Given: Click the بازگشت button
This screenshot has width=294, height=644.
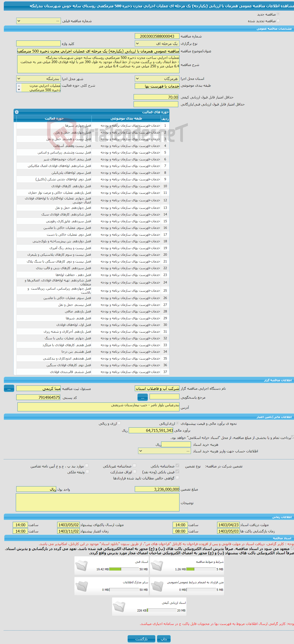Looking at the screenshot, I should tap(141, 639).
